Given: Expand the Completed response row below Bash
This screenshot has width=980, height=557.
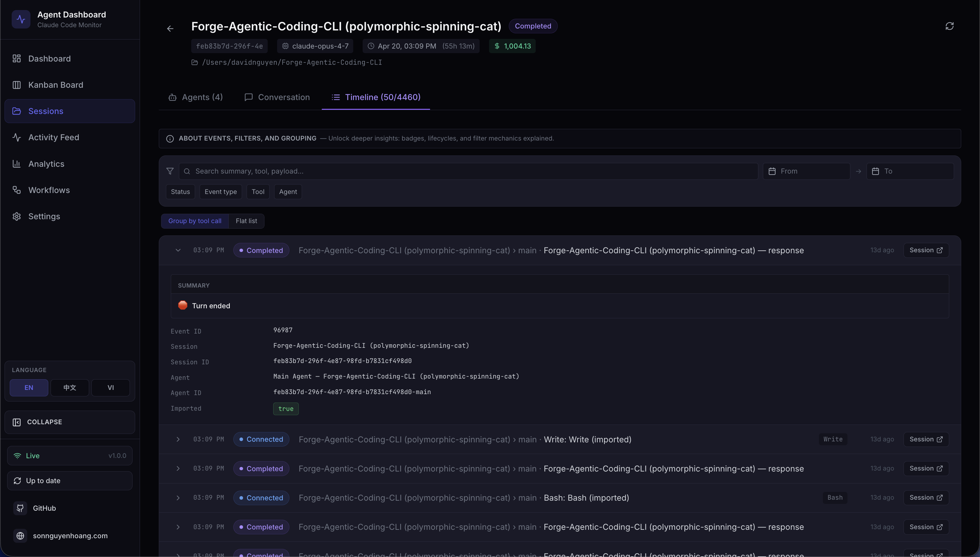Looking at the screenshot, I should tap(178, 527).
